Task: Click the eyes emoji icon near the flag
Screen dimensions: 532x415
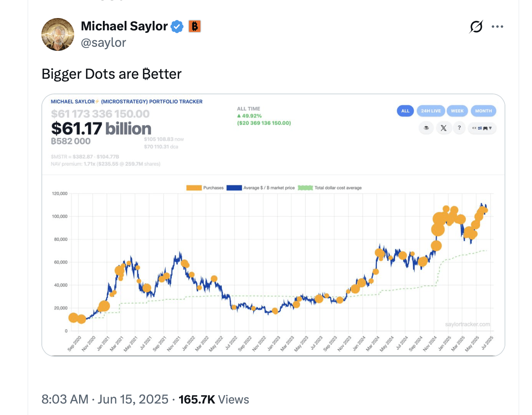Action: point(473,128)
